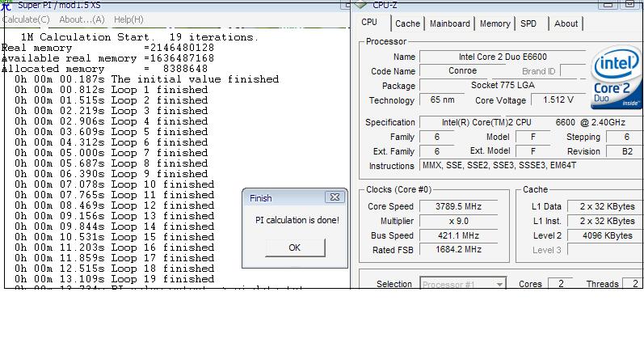Click the Cores count value 2
The height and width of the screenshot is (364, 644).
pyautogui.click(x=561, y=284)
